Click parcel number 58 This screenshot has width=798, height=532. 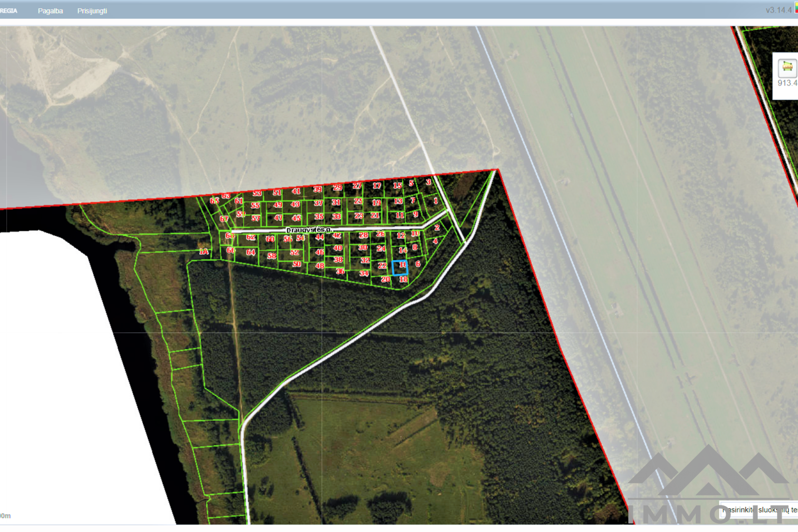(x=272, y=256)
